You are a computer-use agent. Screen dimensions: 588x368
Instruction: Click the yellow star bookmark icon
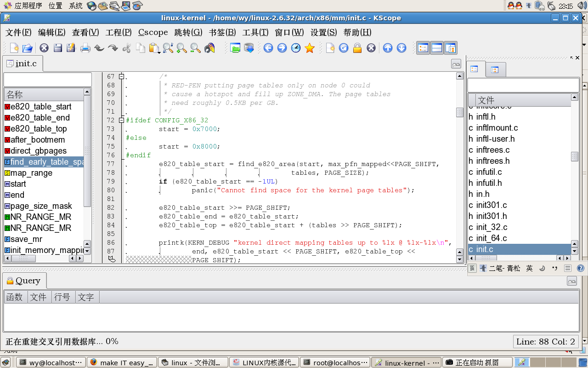[310, 48]
